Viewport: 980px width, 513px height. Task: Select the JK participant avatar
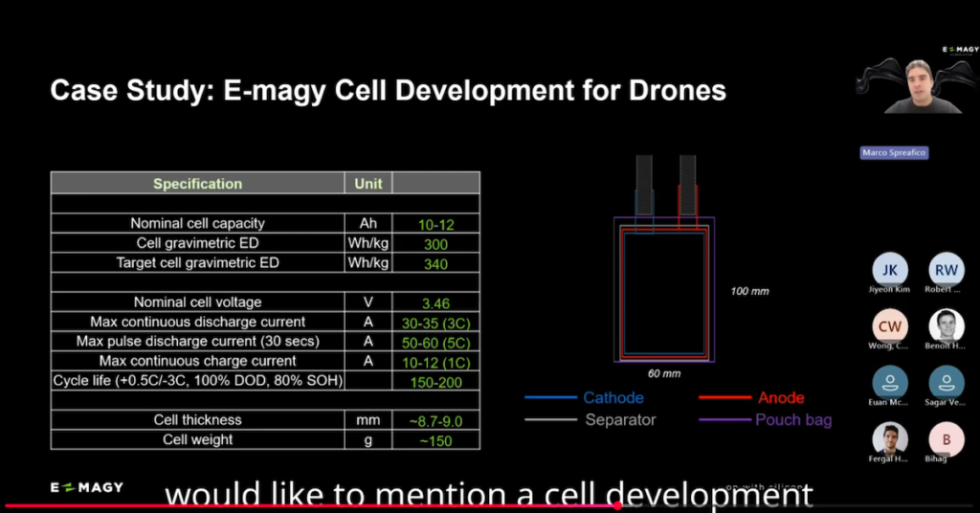click(889, 270)
